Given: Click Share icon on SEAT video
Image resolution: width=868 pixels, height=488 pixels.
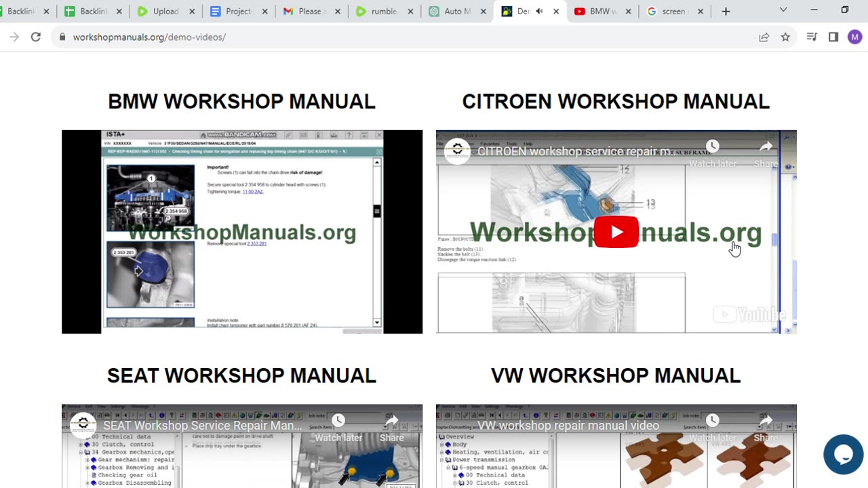Looking at the screenshot, I should tap(391, 428).
